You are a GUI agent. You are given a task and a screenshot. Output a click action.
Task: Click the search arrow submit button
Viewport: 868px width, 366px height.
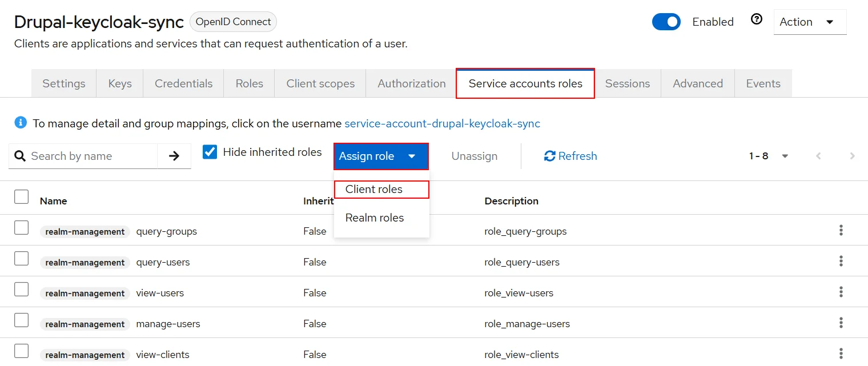tap(174, 156)
